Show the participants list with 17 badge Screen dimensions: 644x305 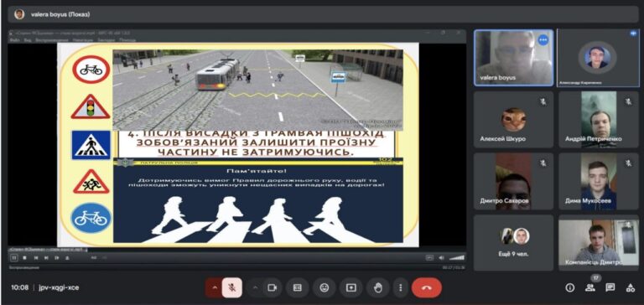point(590,287)
